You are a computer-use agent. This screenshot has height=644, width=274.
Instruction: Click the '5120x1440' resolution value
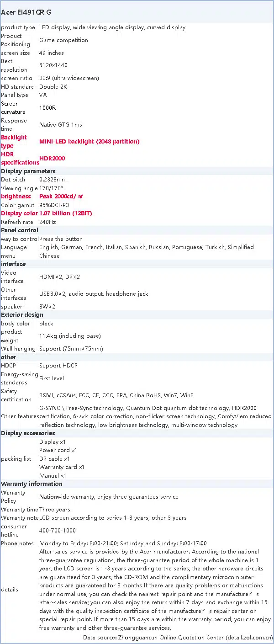click(x=53, y=65)
